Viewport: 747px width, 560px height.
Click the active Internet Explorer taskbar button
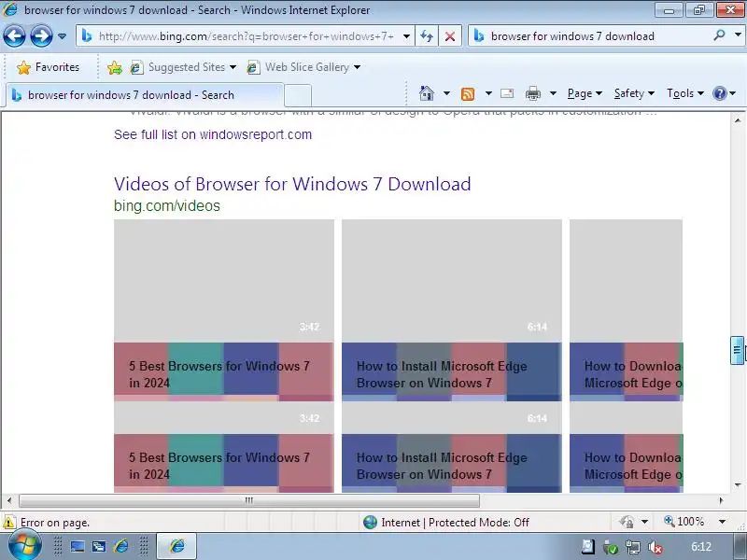[x=176, y=546]
